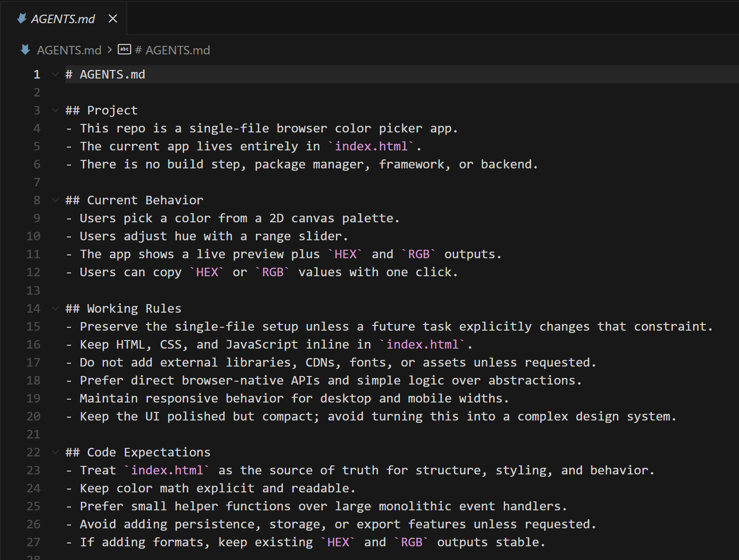The width and height of the screenshot is (739, 560).
Task: Click `RGB` code span on line 27
Action: click(x=412, y=542)
